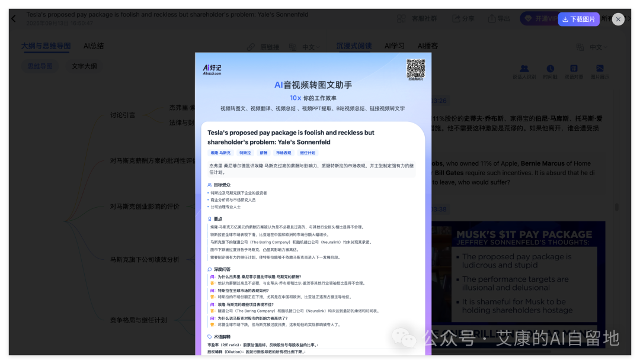The height and width of the screenshot is (364, 640).
Task: Open the 中文 language dropdown near 原链接
Action: click(x=310, y=47)
